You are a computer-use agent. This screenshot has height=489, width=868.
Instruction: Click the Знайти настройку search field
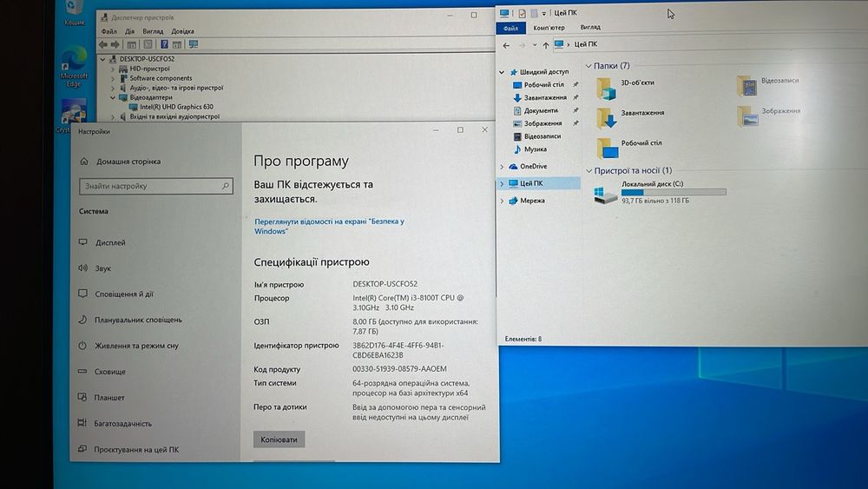point(156,186)
